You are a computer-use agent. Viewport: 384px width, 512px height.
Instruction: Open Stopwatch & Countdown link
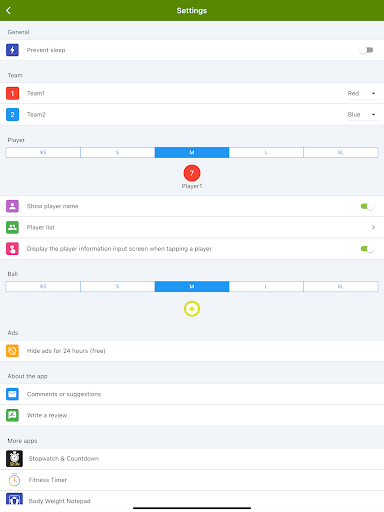192,459
